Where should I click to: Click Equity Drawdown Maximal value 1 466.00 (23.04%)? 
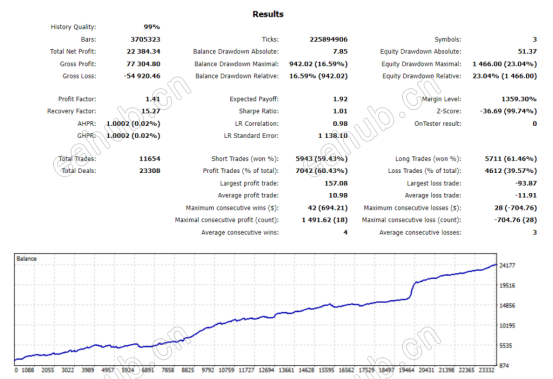point(505,64)
